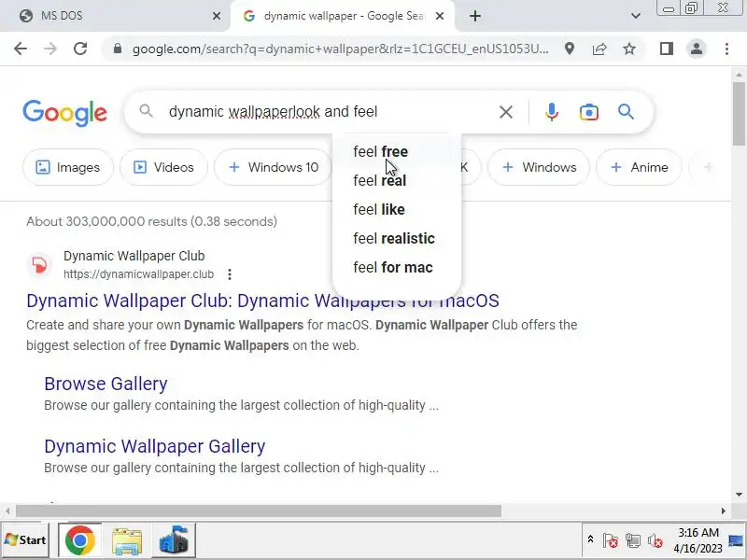This screenshot has width=747, height=560.
Task: Click the browser back arrow
Action: point(21,49)
